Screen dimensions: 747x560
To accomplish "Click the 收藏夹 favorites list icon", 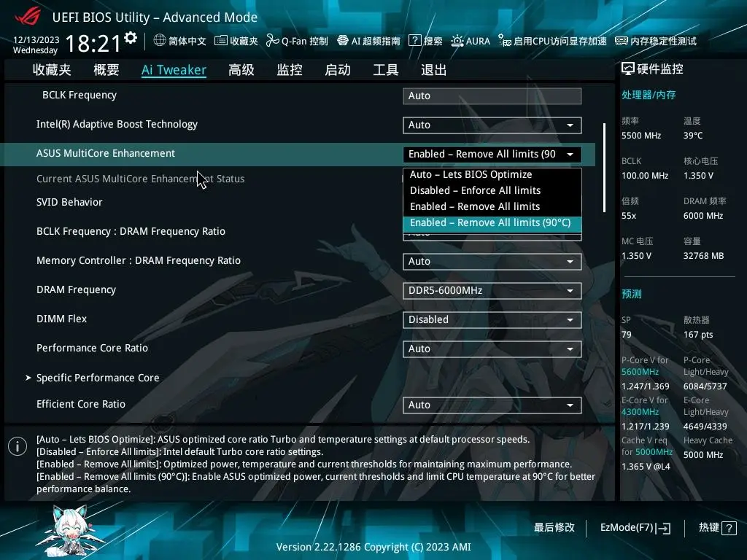I will (x=220, y=41).
